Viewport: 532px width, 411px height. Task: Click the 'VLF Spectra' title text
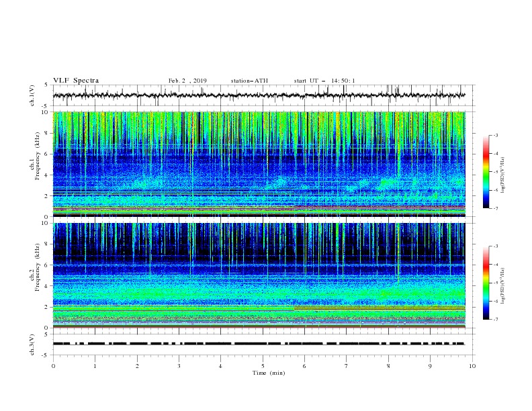pyautogui.click(x=76, y=81)
